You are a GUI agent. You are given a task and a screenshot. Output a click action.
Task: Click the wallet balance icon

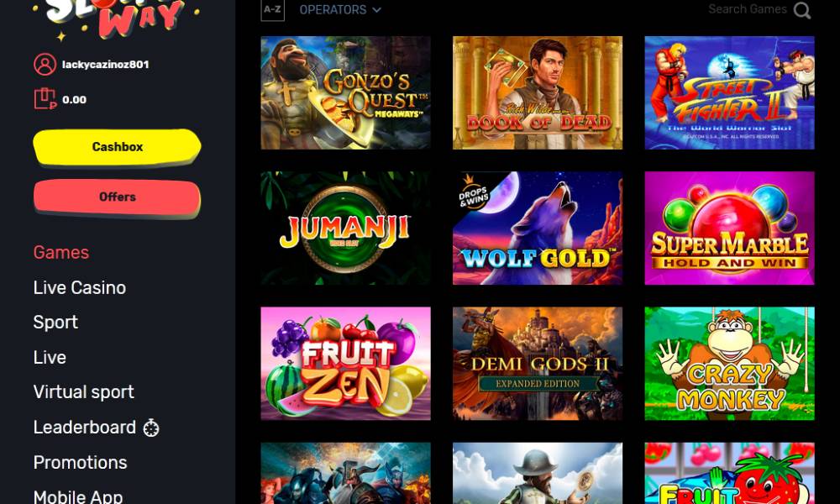click(45, 98)
